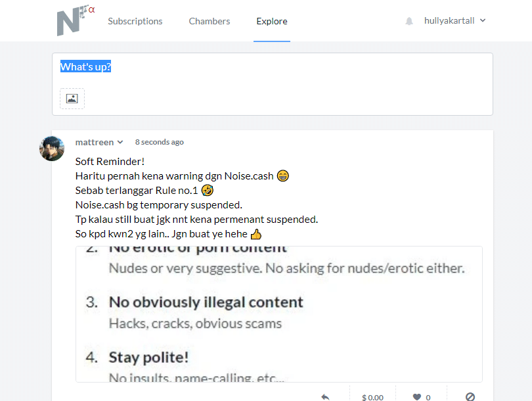Click the text "Soft Reminder!"
The image size is (532, 401).
point(110,161)
